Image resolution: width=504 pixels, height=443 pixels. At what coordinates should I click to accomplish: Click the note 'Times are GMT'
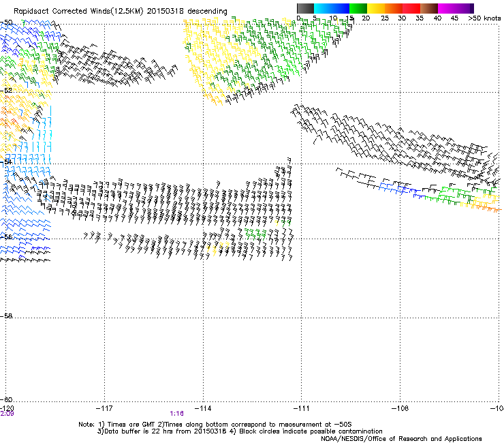(x=131, y=425)
